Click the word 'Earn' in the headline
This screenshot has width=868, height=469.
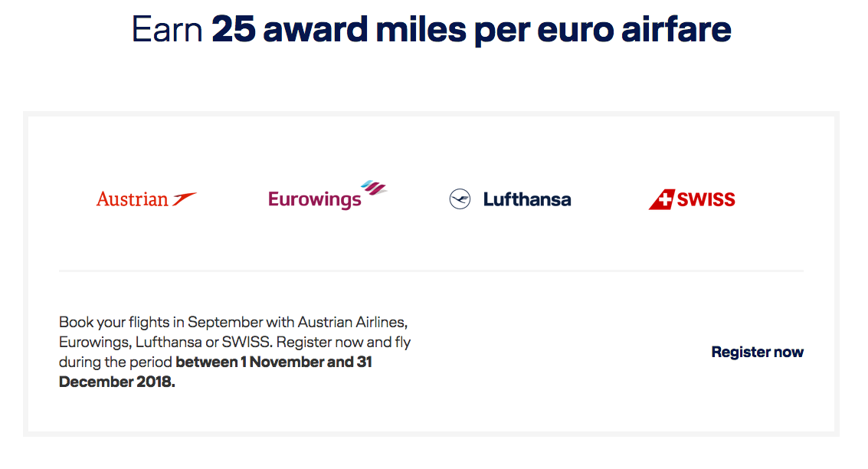(x=166, y=30)
